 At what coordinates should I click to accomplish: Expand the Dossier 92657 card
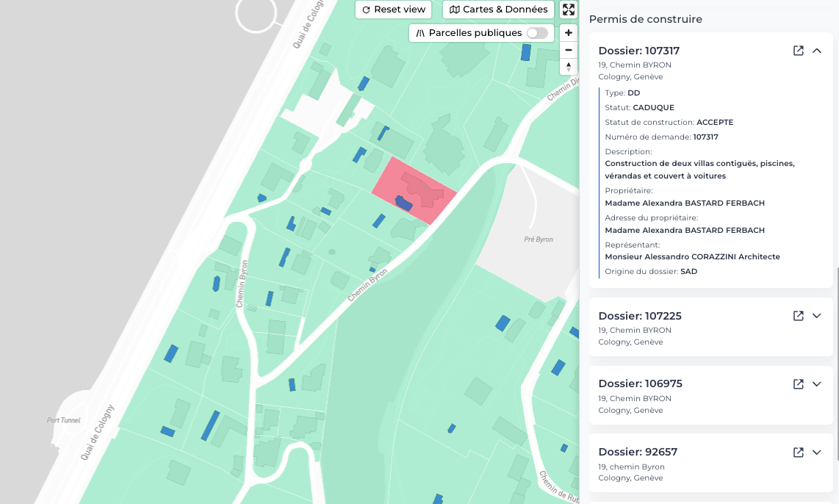[817, 452]
